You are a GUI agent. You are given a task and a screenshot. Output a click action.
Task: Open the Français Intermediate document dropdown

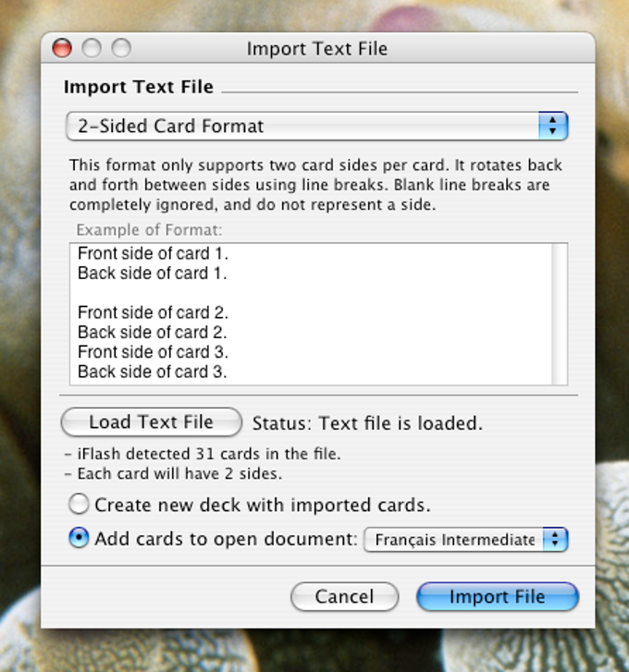(x=466, y=540)
